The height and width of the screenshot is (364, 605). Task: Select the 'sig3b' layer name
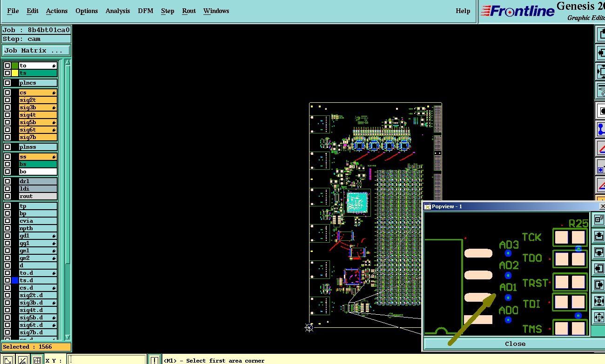(38, 107)
